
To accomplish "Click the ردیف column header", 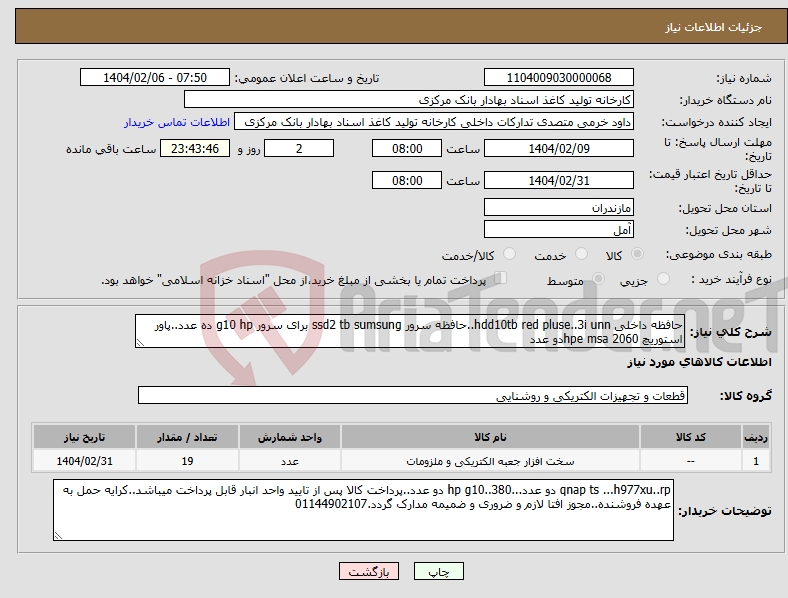I will (x=756, y=437).
